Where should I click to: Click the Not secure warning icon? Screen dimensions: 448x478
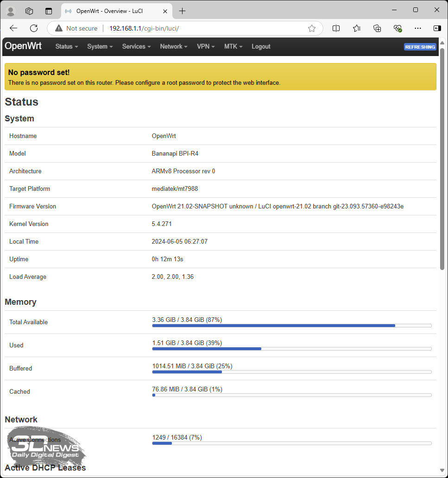tap(59, 28)
